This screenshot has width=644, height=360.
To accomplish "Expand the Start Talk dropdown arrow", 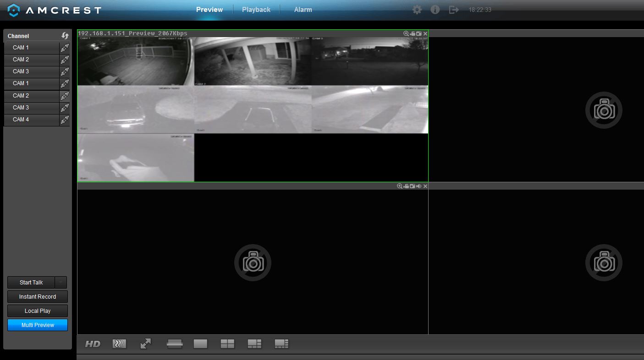I will (x=61, y=283).
